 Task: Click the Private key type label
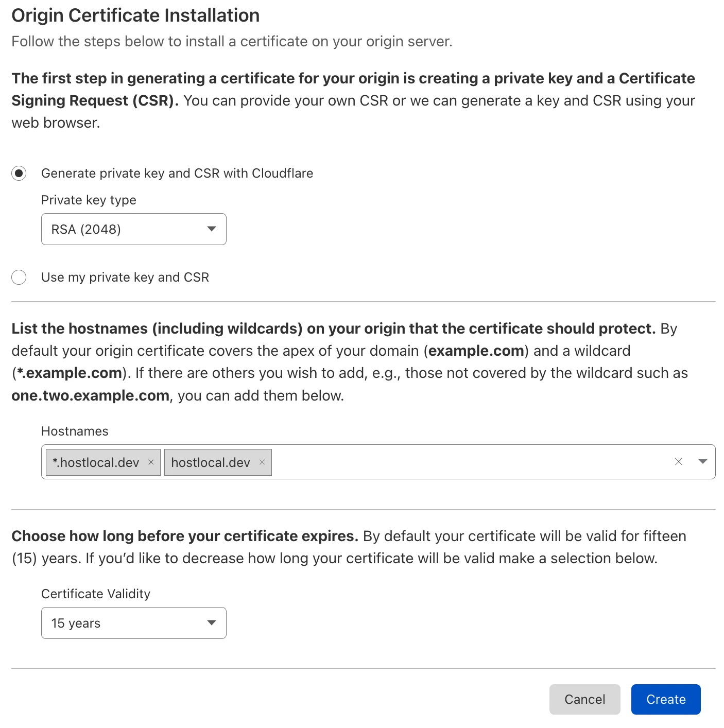coord(88,200)
